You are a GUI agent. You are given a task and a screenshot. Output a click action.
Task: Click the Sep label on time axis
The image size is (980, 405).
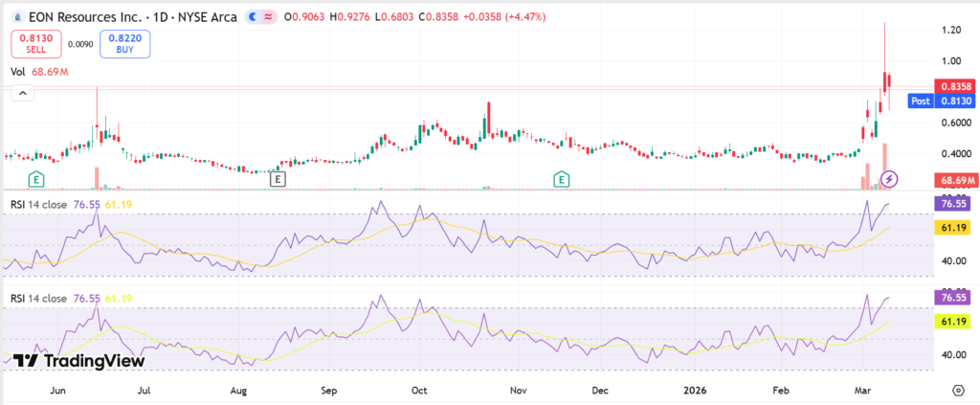coord(329,391)
